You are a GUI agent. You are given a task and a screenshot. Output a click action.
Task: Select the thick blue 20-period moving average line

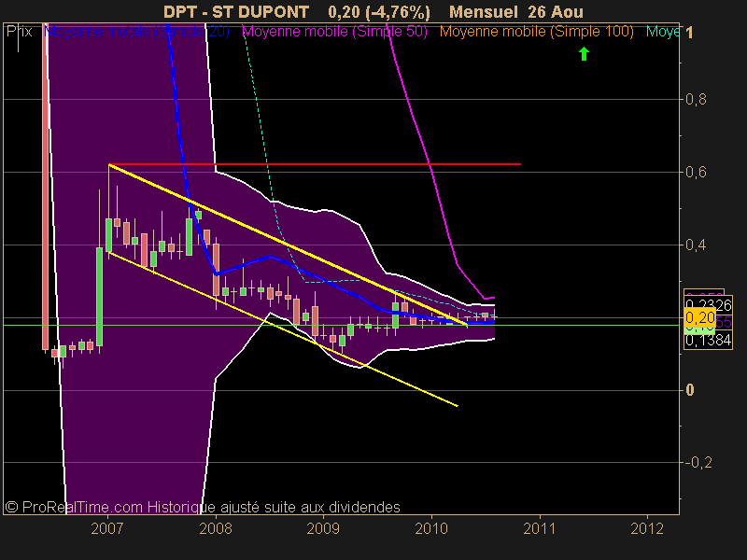(x=269, y=258)
